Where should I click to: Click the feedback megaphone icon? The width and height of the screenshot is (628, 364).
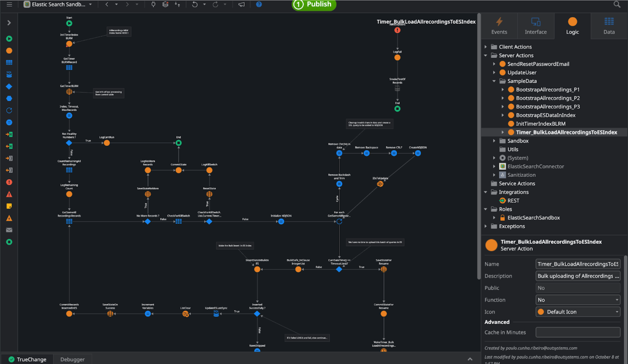(x=241, y=4)
